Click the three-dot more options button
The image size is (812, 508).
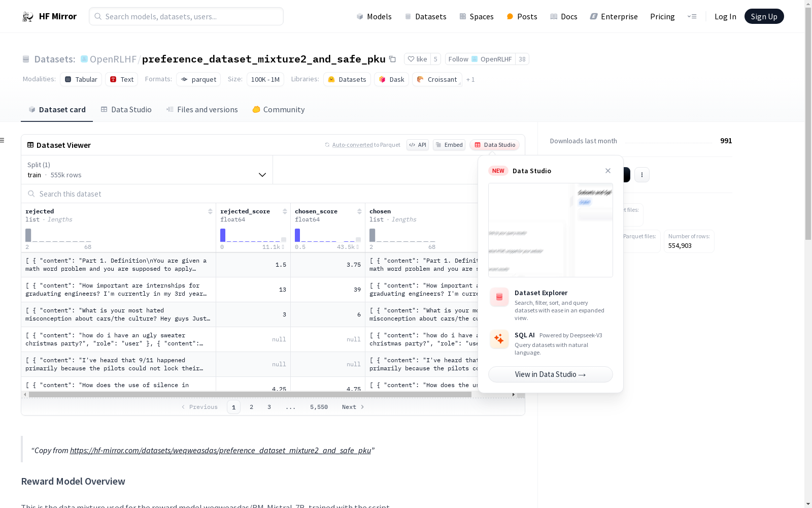click(x=642, y=175)
